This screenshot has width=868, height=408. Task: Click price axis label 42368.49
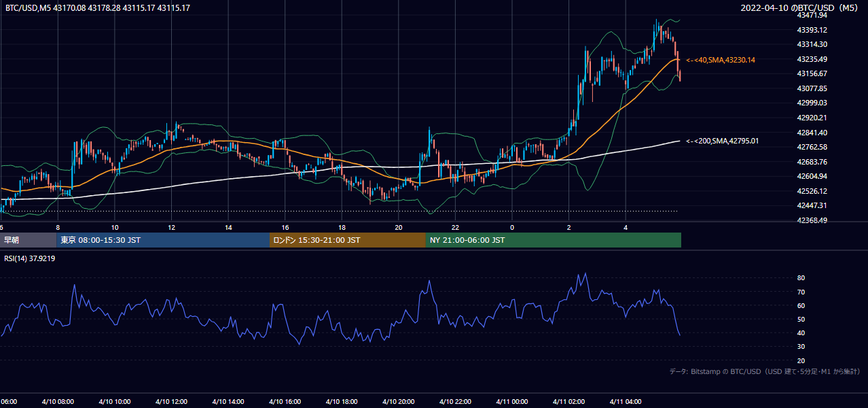click(x=812, y=220)
